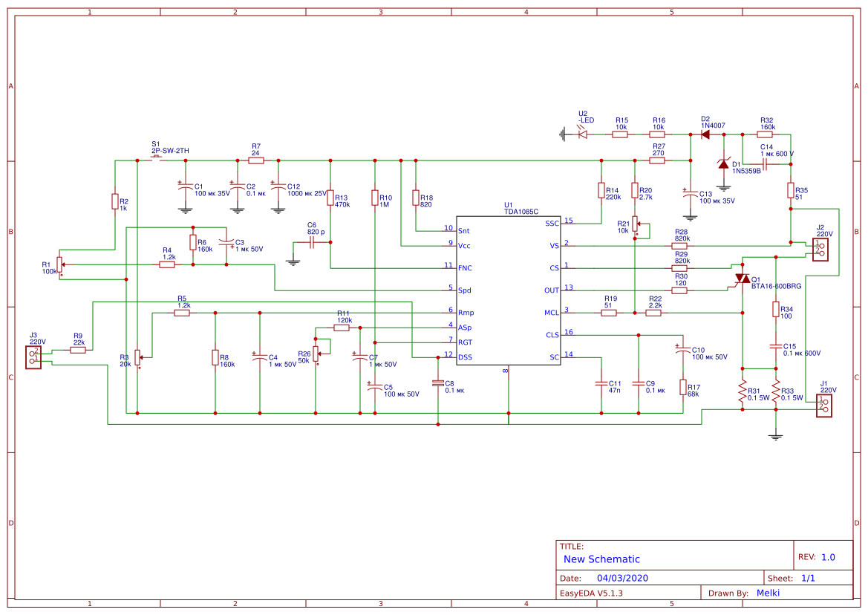Select the J2 220V connector
Viewport: 868px width, 615px height.
819,249
